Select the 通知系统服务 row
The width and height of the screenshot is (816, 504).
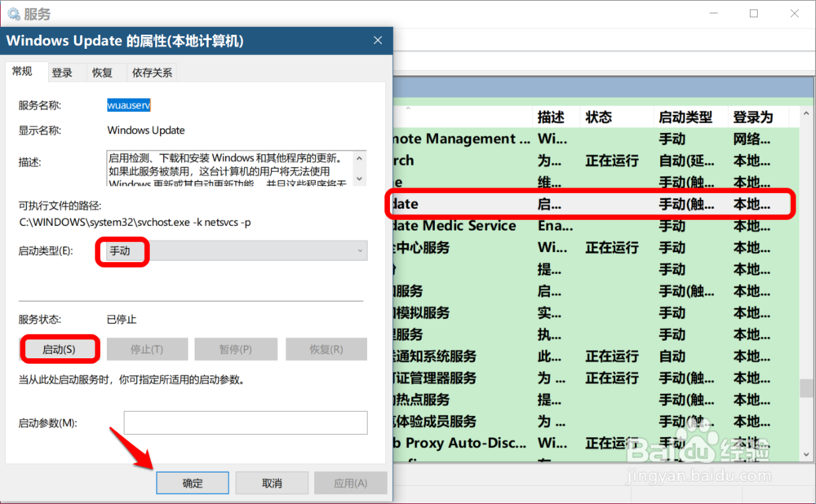coord(596,356)
